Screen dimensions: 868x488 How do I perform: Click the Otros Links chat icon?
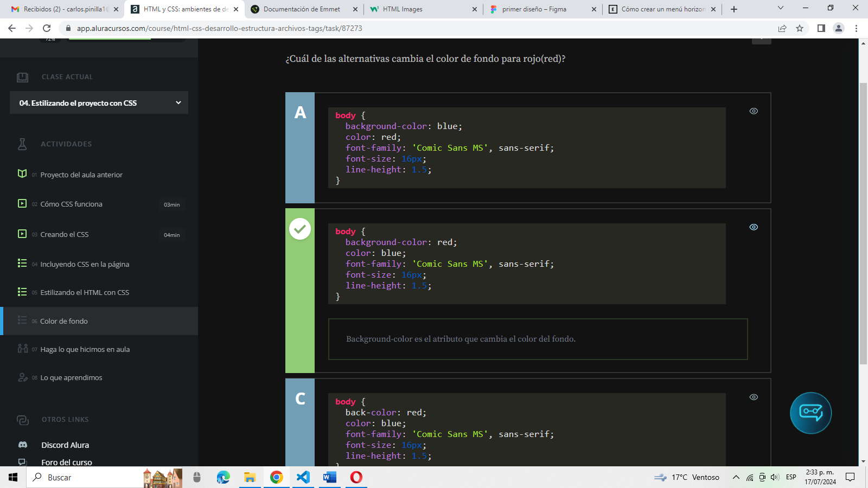tap(22, 420)
